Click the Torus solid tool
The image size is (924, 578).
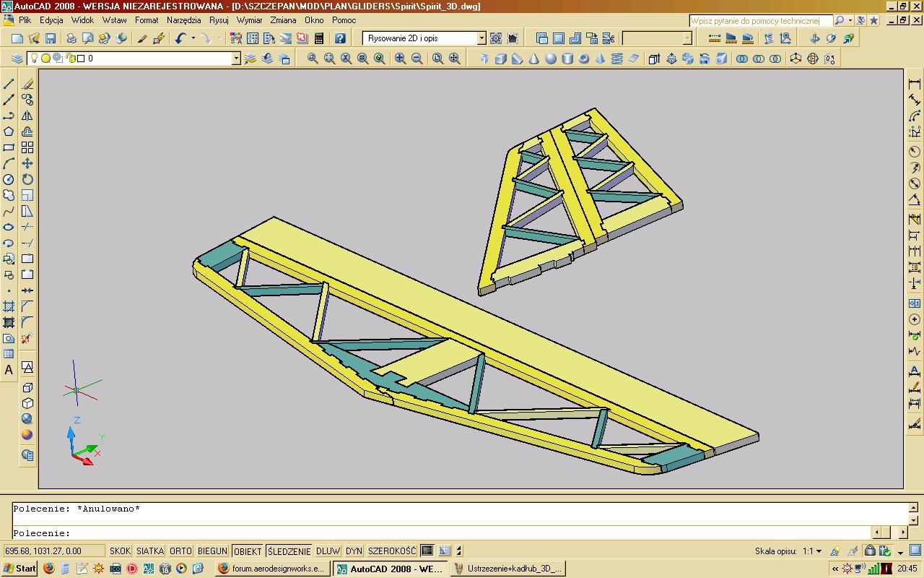coord(584,59)
